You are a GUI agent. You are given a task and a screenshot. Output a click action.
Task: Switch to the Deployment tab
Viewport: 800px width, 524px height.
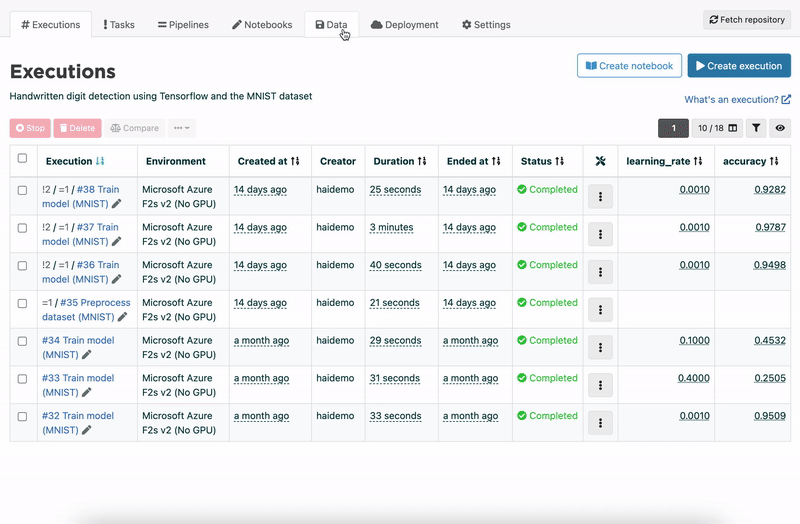click(405, 24)
